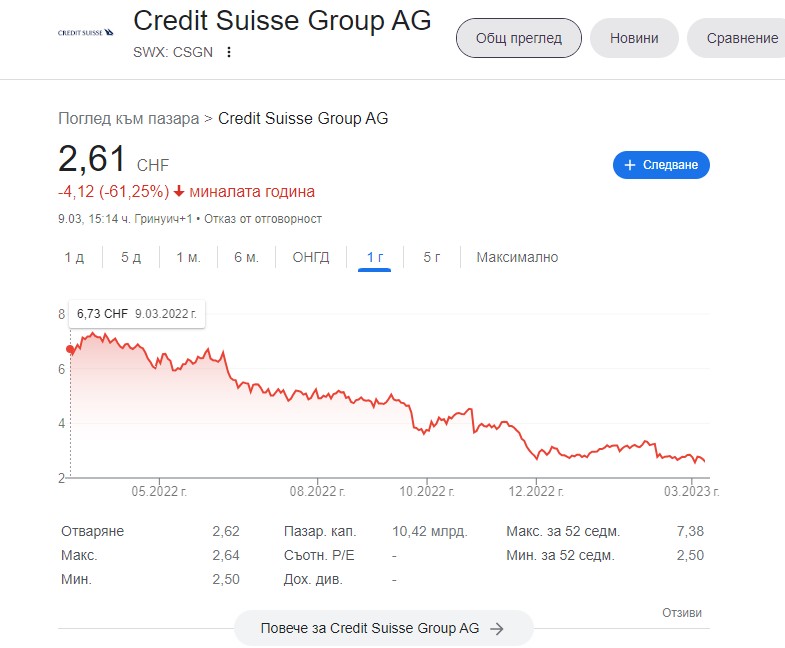Open Повече за Credit Suisse Group AG
Screen dimensions: 785x648
tap(383, 628)
